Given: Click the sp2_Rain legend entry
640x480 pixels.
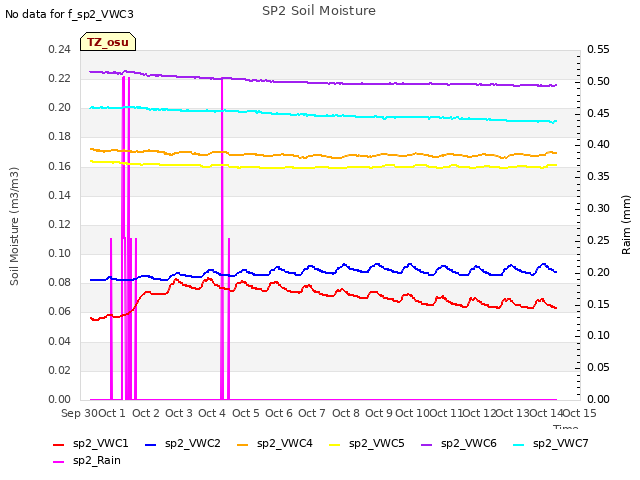Looking at the screenshot, I should coord(87,461).
